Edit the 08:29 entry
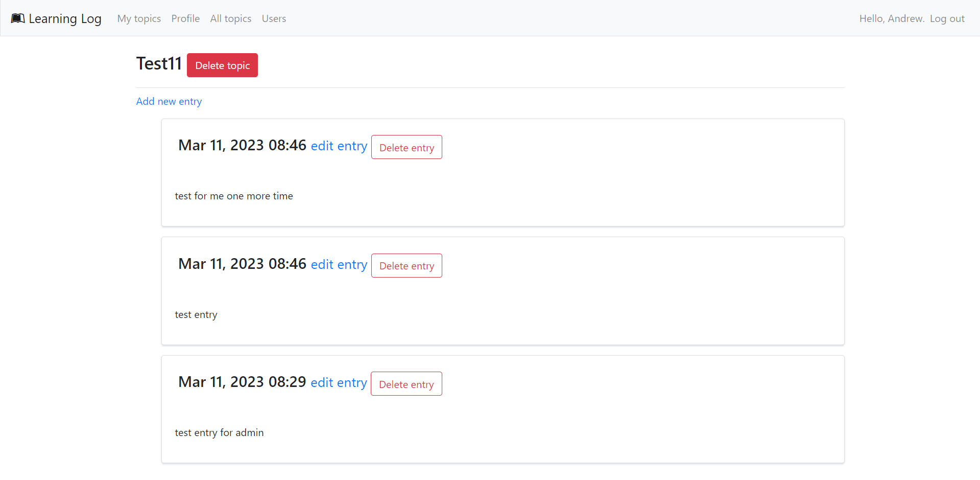 pos(339,382)
